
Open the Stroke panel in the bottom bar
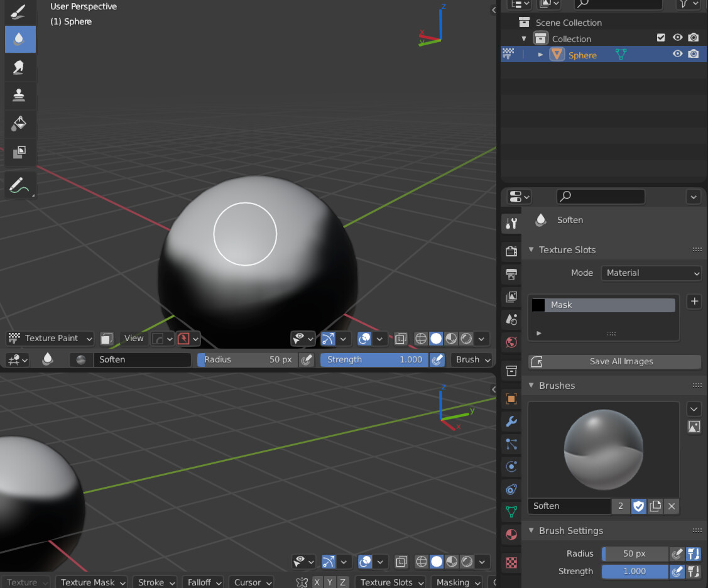click(155, 582)
